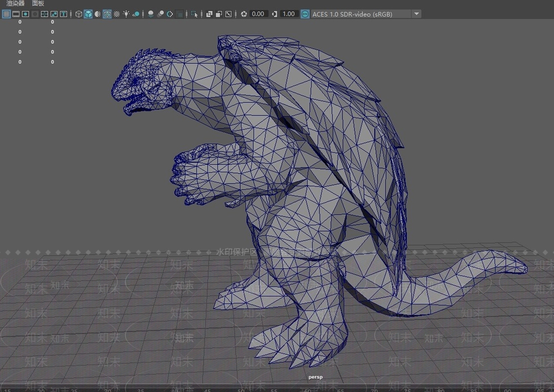Screen dimensions: 554x392
Task: Click the gate mask icon
Action: pos(35,14)
